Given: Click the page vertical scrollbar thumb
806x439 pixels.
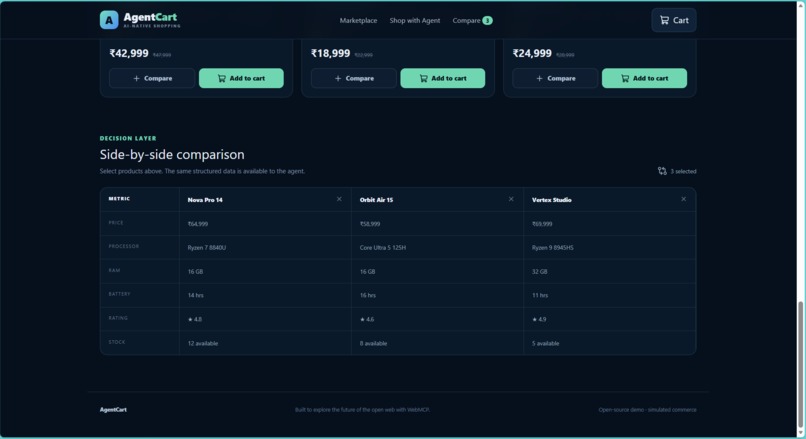Looking at the screenshot, I should point(800,364).
